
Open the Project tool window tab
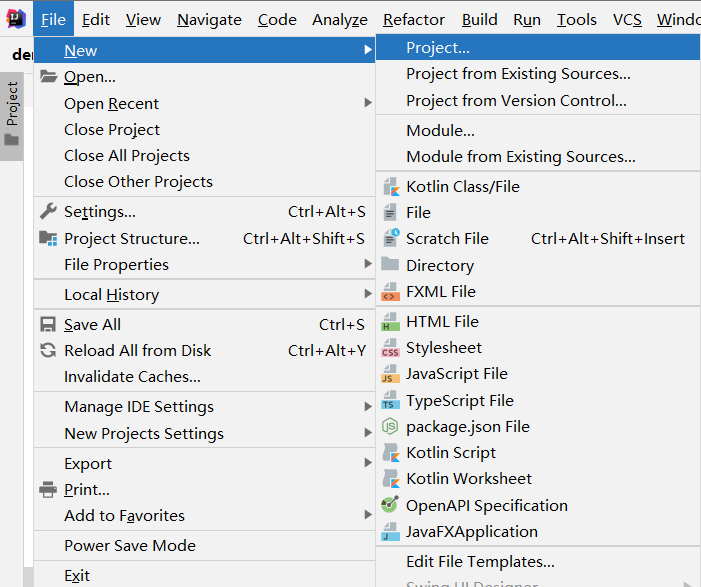[x=12, y=116]
